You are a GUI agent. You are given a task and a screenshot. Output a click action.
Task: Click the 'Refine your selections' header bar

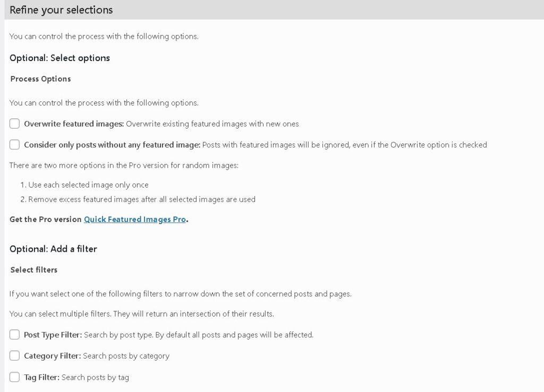[x=61, y=10]
